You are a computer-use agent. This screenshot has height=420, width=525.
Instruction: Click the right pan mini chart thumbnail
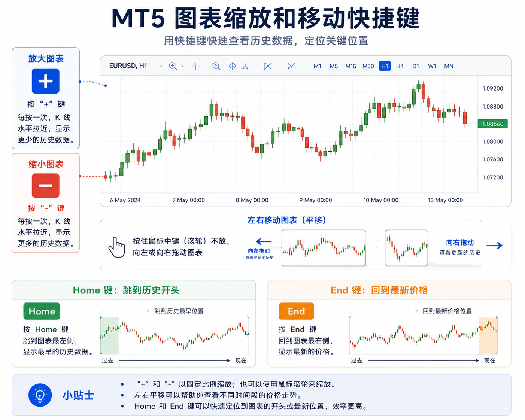tap(406, 248)
